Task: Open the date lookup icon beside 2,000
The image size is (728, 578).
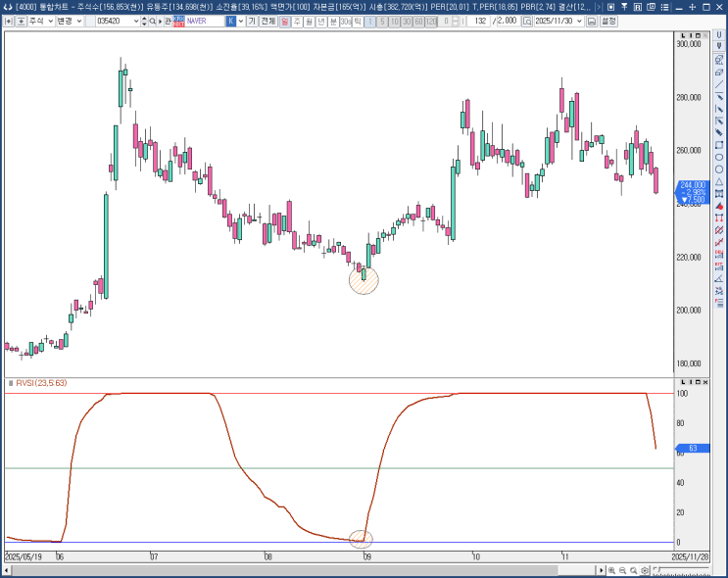Action: (527, 22)
